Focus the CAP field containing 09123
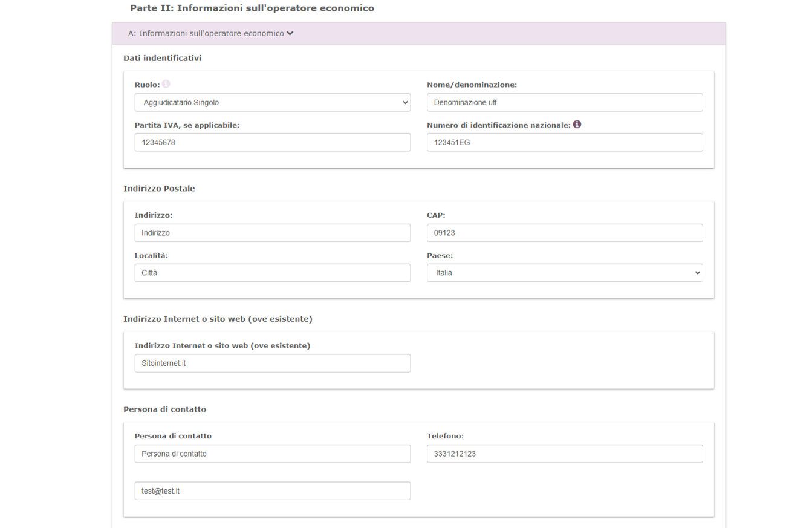Viewport: 812px width, 528px height. tap(564, 233)
